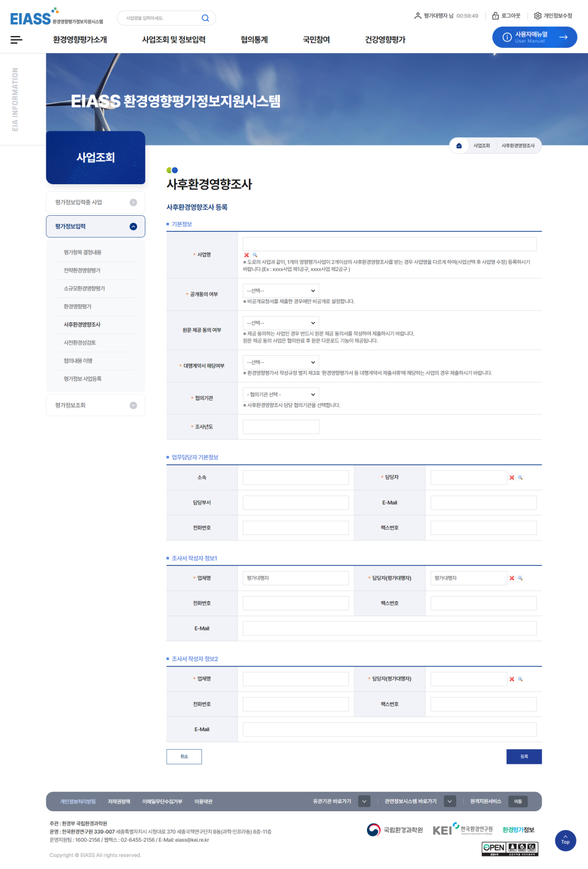This screenshot has width=588, height=869.
Task: Click the 취소 cancel button
Action: [184, 757]
